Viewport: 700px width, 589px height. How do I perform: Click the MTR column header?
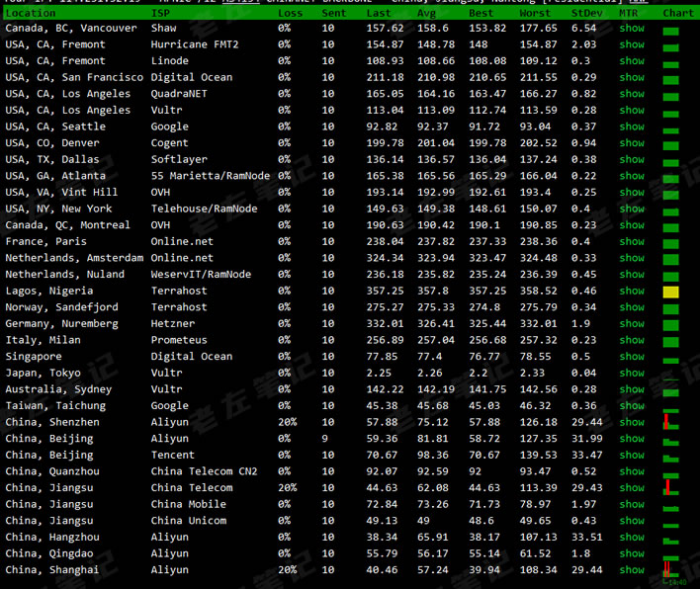pos(629,13)
